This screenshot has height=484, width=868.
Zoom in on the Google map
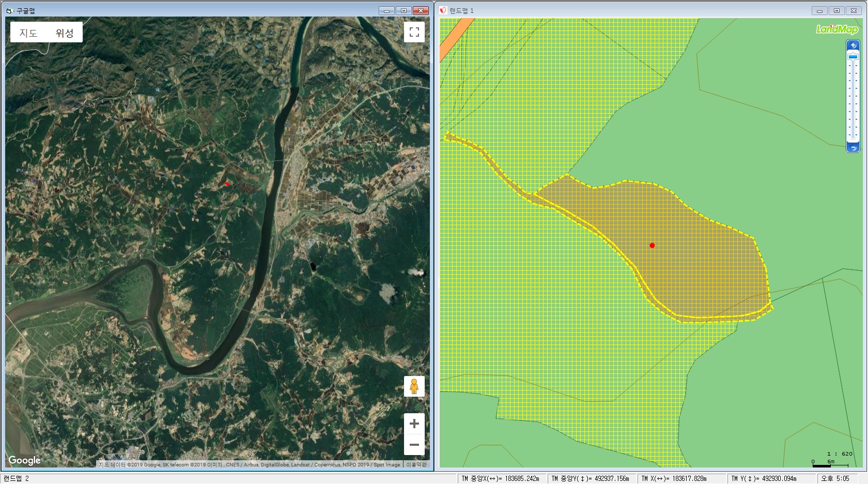click(414, 424)
